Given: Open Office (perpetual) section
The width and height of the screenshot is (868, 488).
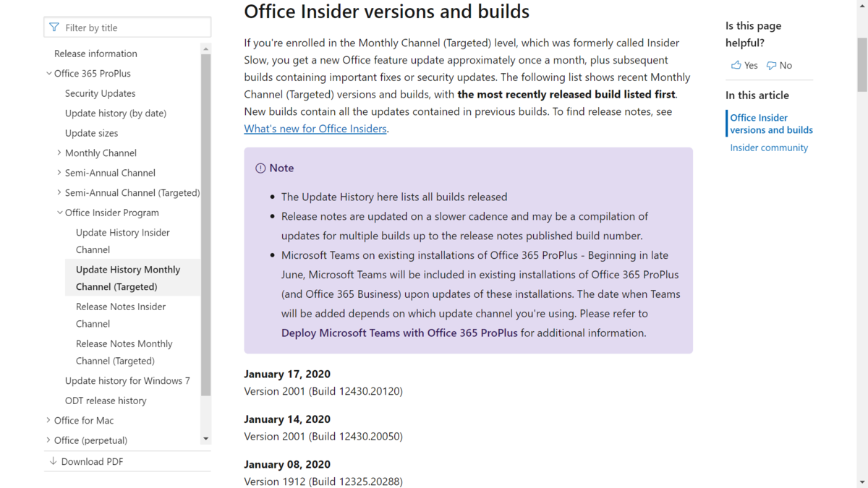Looking at the screenshot, I should pyautogui.click(x=90, y=440).
